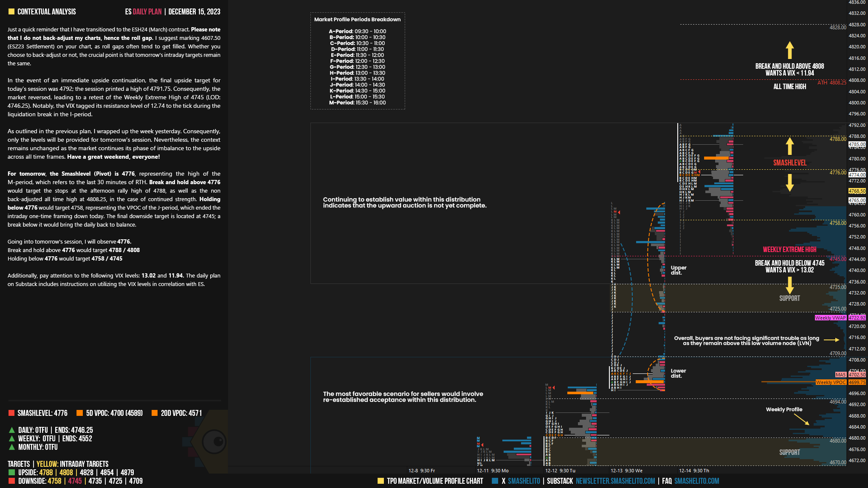Click the DECEMBER 15, 2023 date header
The image size is (868, 488).
click(194, 12)
